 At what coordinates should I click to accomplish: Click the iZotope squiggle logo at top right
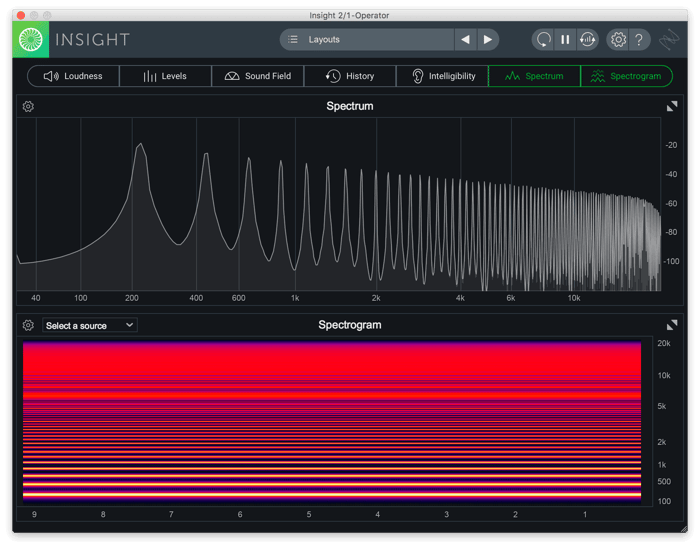[x=668, y=40]
